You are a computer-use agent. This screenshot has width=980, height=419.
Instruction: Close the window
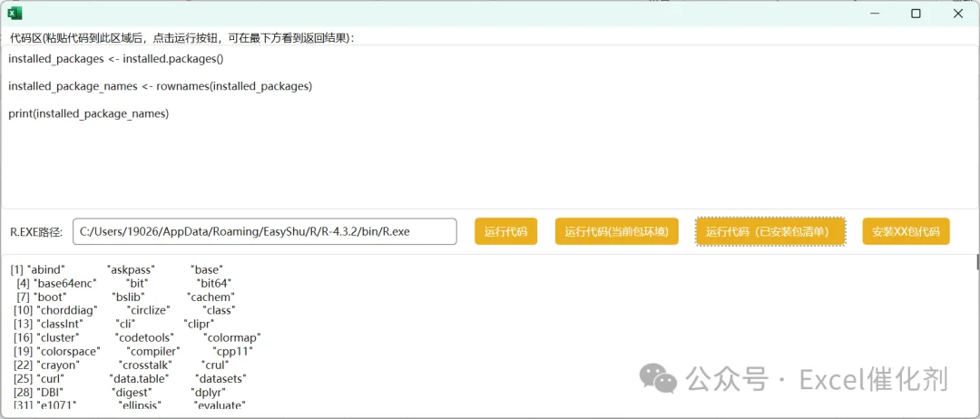click(957, 13)
